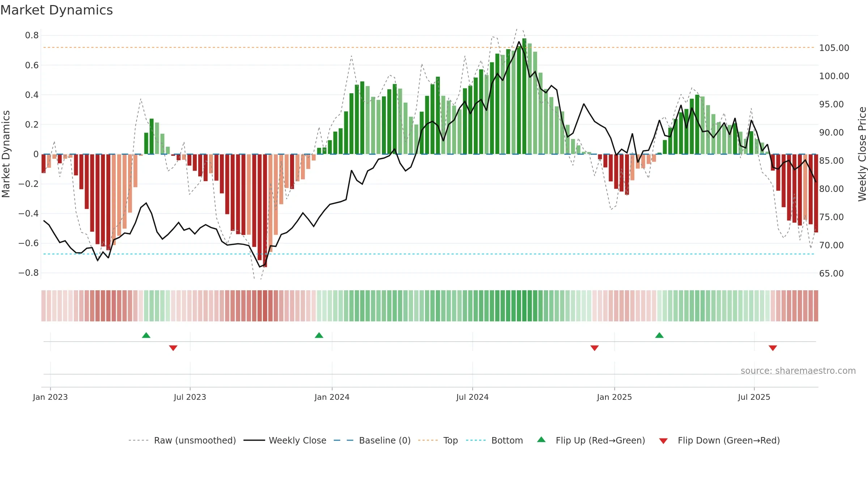Click the Market Dynamics chart title
Image resolution: width=868 pixels, height=488 pixels.
click(56, 10)
